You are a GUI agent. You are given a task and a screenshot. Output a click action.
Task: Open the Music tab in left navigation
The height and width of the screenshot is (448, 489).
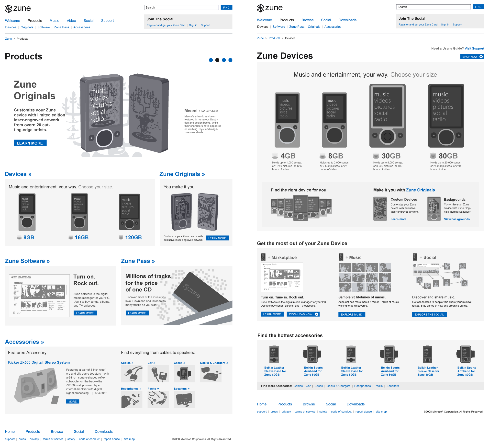pos(54,21)
